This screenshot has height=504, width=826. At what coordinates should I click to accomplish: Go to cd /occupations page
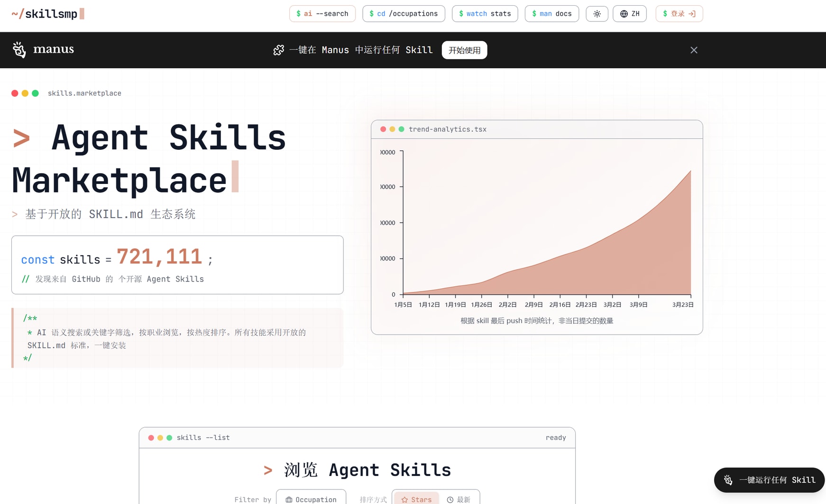tap(403, 14)
